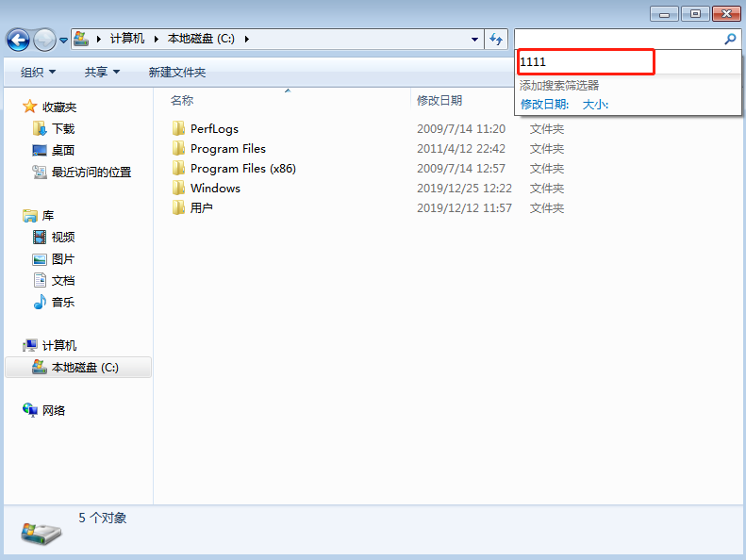
Task: Click the 计算机 breadcrumb in address bar
Action: point(127,39)
